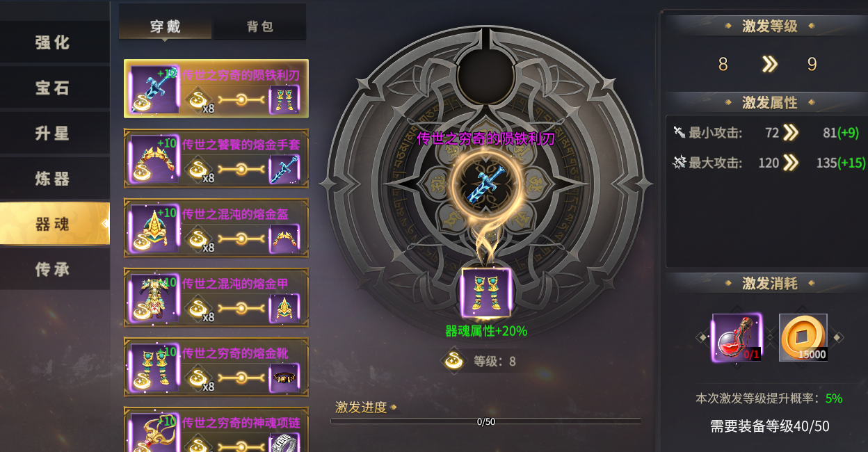Viewport: 868px width, 452px height.
Task: Open the 宝石 side menu
Action: pos(54,88)
